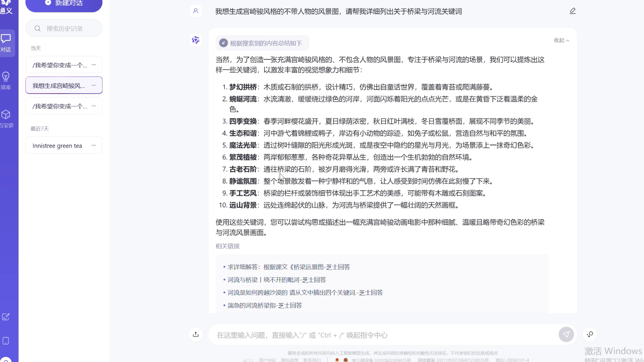Viewport: 644px width, 362px height.
Task: Click the search magnifier icon in history box
Action: click(x=38, y=29)
